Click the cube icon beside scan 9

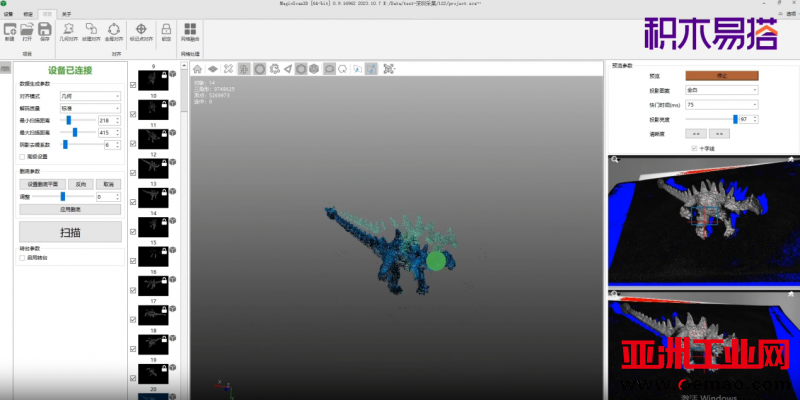172,74
